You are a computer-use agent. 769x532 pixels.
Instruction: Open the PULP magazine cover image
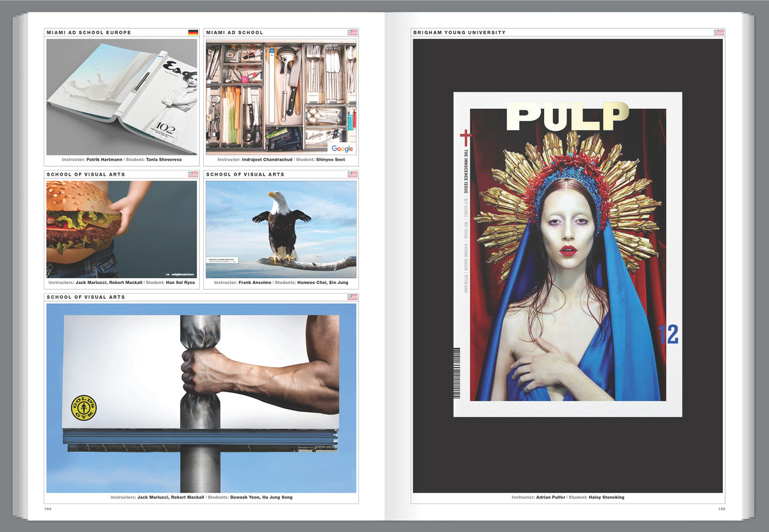pos(567,254)
